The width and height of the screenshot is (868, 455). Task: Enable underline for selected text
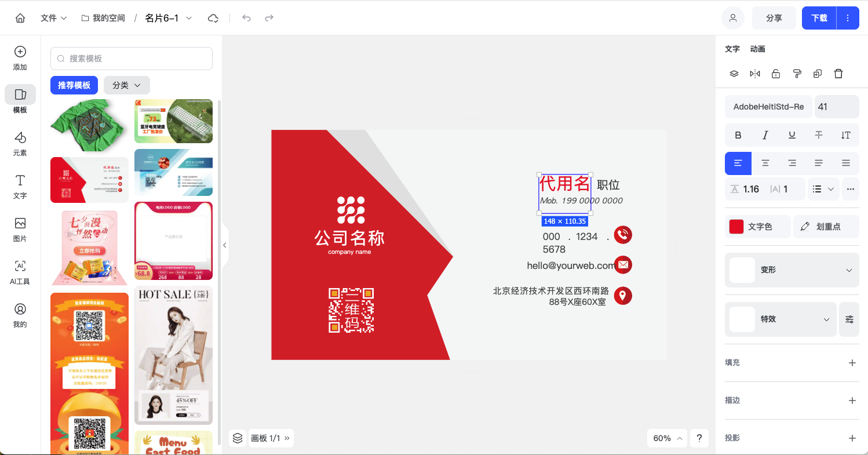[x=792, y=135]
